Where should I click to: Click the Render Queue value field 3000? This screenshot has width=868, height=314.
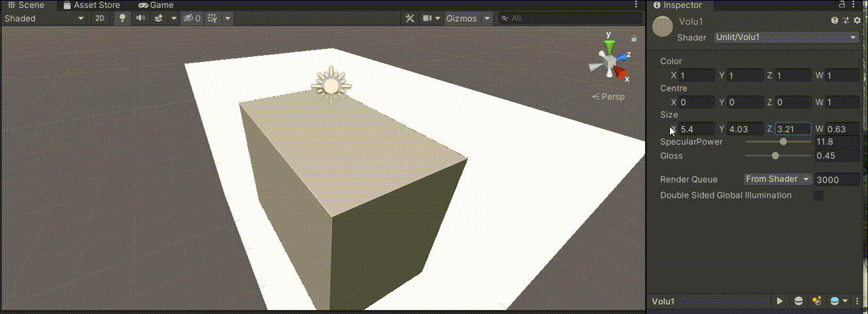(x=837, y=179)
